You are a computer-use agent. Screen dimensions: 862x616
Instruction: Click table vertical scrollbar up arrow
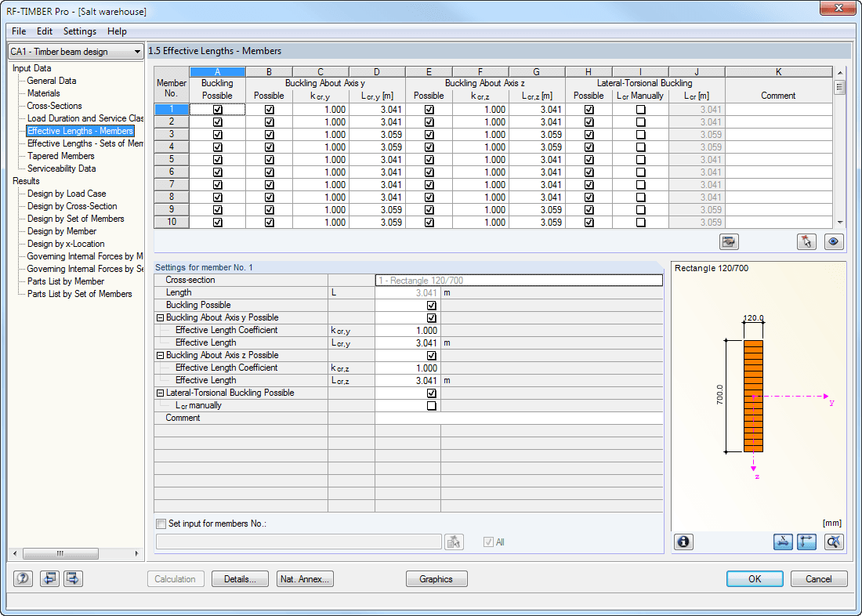point(839,73)
